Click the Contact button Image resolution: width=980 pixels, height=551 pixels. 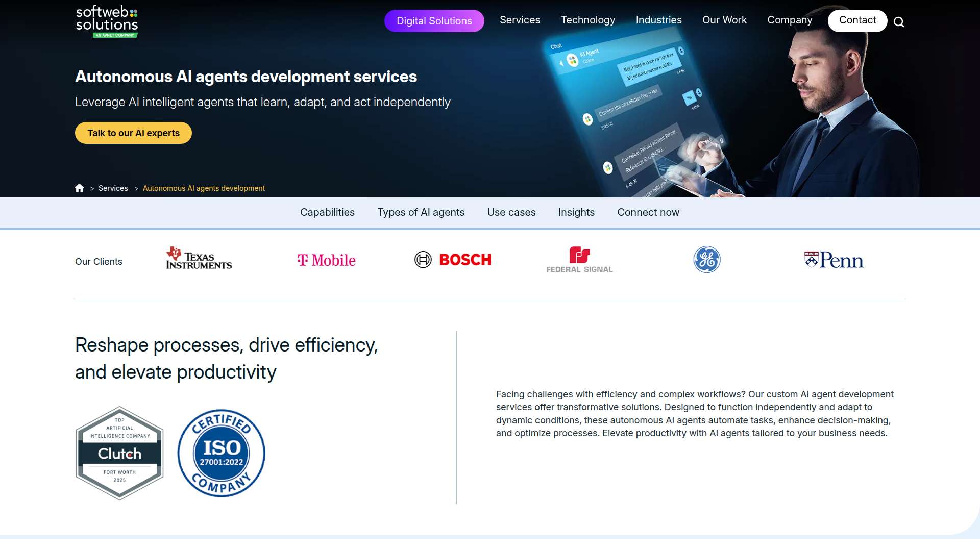coord(857,20)
